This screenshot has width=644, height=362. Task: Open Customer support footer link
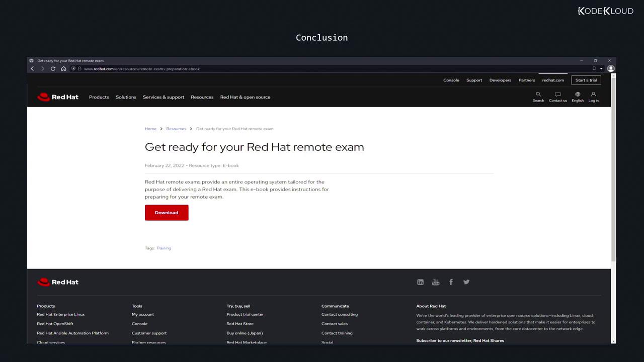click(149, 333)
